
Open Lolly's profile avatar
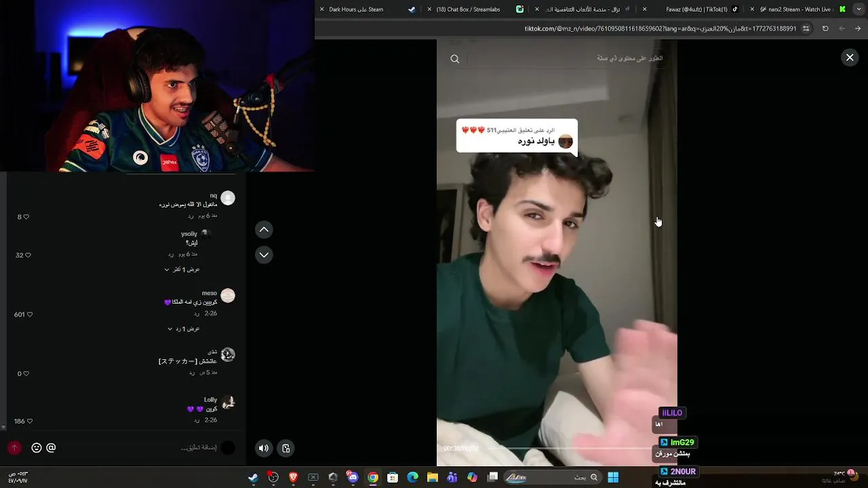tap(228, 403)
